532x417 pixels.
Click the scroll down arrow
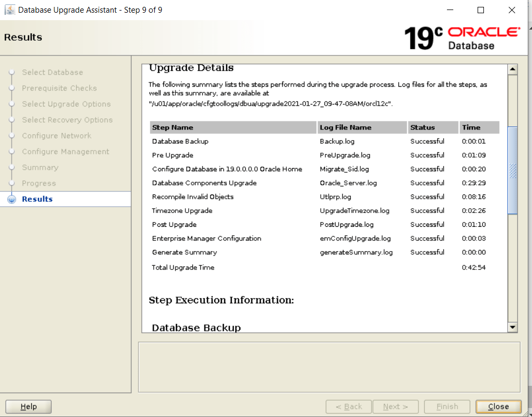[512, 328]
